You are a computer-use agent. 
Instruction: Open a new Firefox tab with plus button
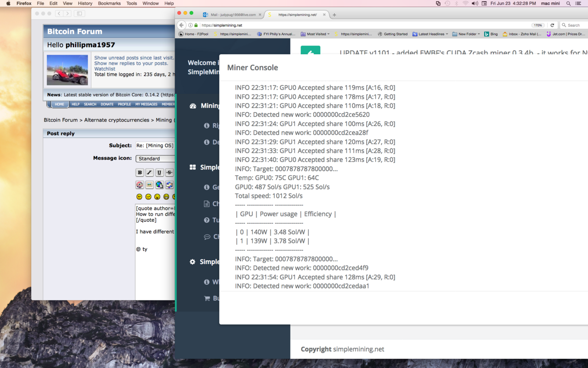(334, 15)
